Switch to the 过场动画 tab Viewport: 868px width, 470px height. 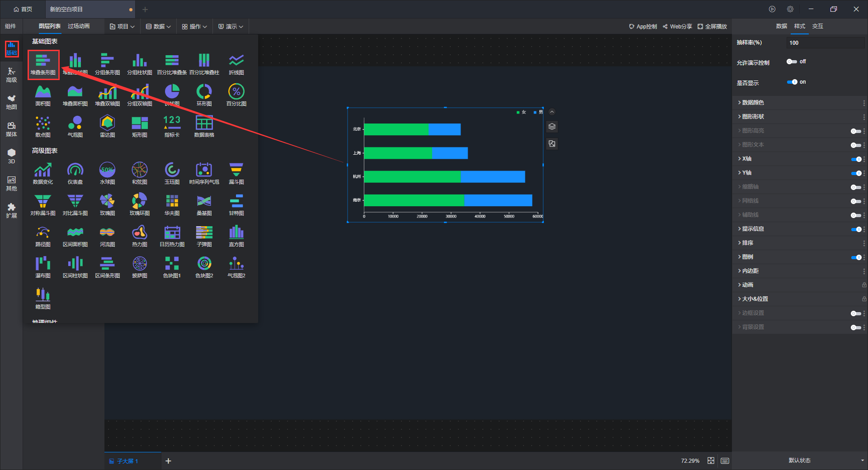pos(79,26)
